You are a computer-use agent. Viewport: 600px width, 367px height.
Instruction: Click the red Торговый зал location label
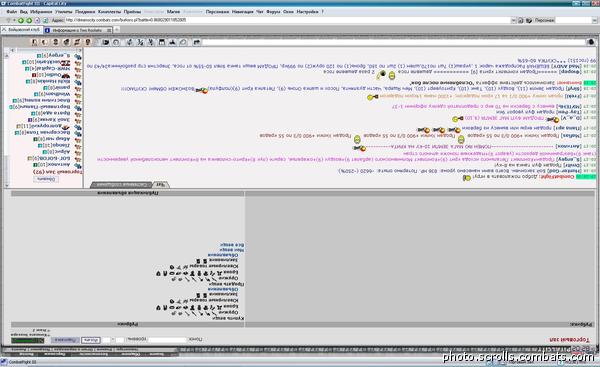[569, 340]
